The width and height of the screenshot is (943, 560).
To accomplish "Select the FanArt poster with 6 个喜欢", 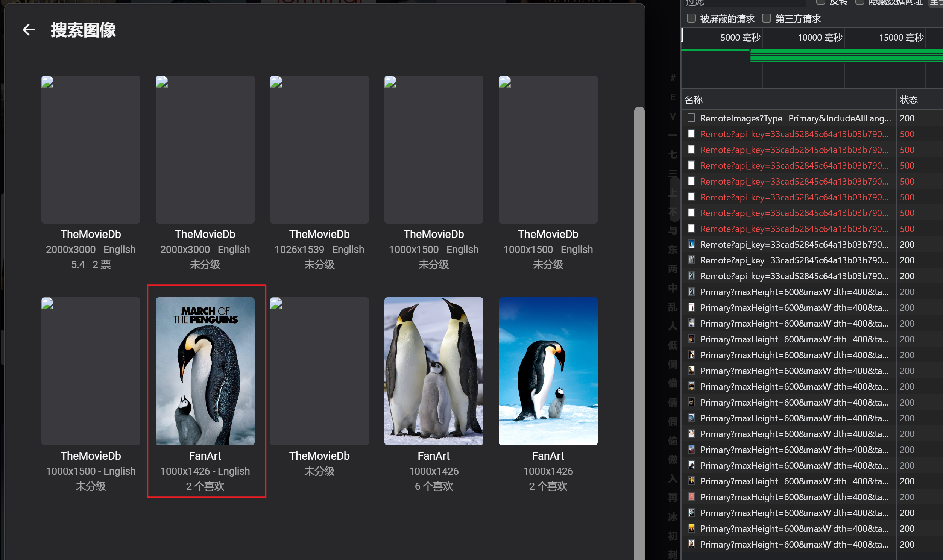I will coord(434,371).
